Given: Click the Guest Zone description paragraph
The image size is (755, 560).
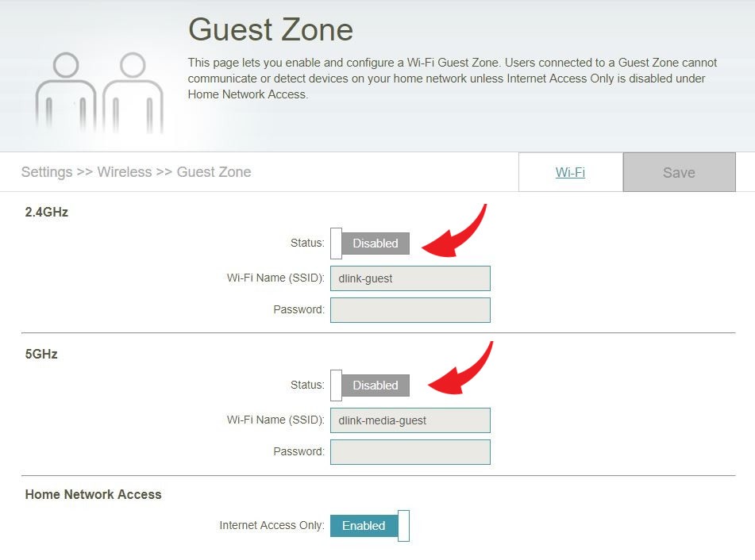Looking at the screenshot, I should (453, 79).
